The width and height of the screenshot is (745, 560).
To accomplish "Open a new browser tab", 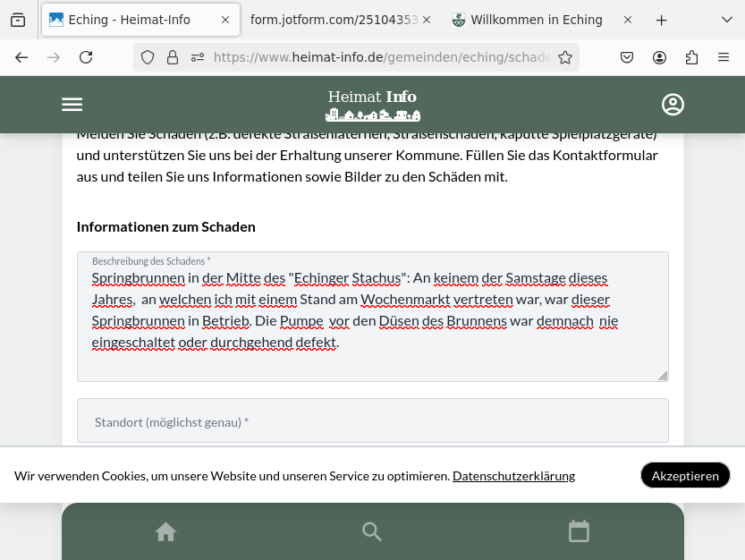I will coord(662,20).
